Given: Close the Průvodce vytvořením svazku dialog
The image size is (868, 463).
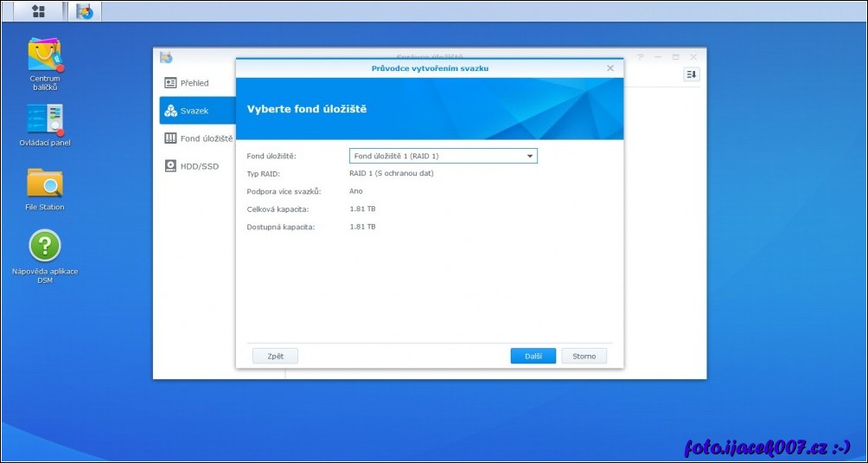Looking at the screenshot, I should pos(610,68).
